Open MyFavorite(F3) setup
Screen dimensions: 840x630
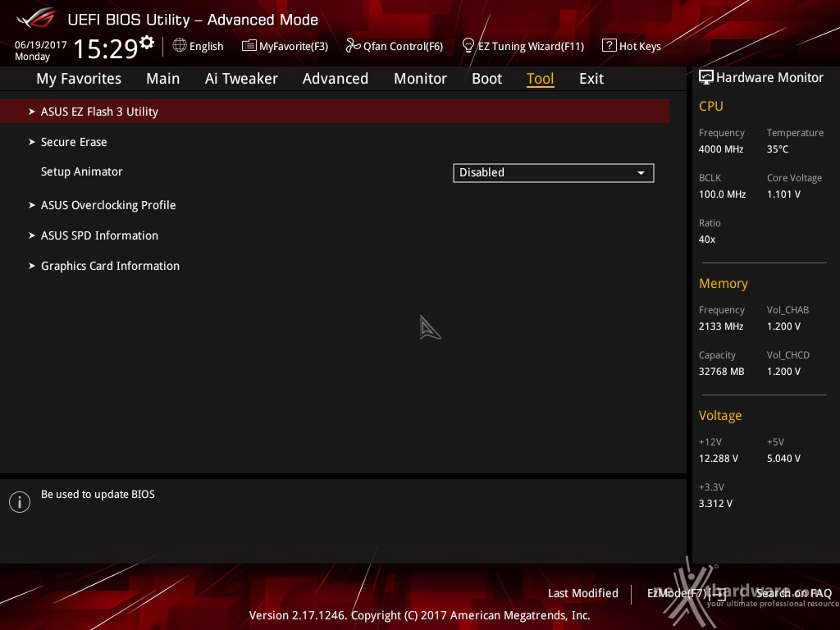coord(285,46)
